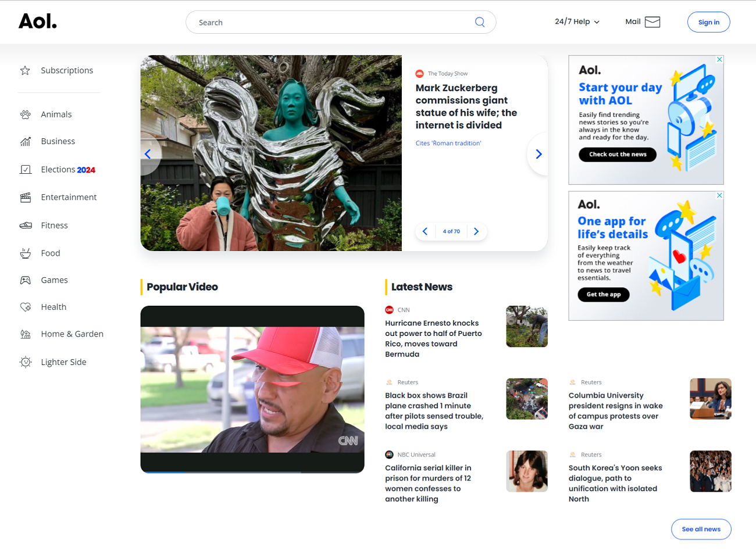The image size is (756, 551).
Task: Click the Elections ballot icon
Action: pos(25,169)
